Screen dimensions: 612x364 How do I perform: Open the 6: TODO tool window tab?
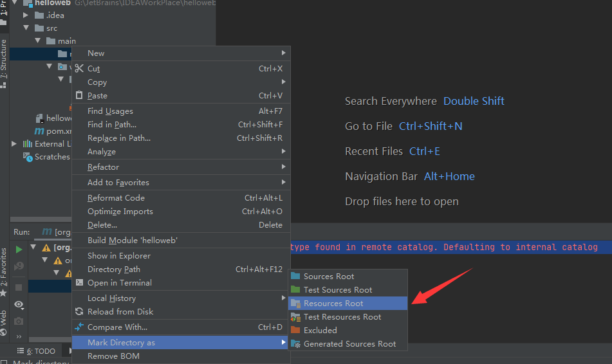(x=36, y=350)
